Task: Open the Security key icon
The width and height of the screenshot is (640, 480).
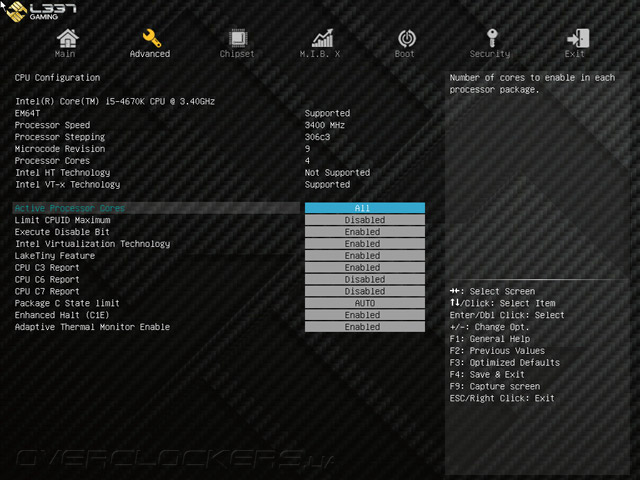Action: point(492,38)
